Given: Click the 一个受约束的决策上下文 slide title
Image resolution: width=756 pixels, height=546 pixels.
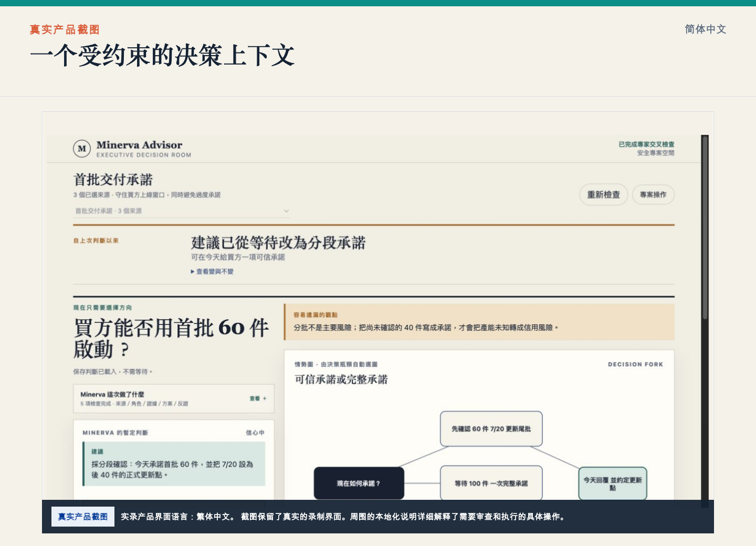Looking at the screenshot, I should 163,56.
